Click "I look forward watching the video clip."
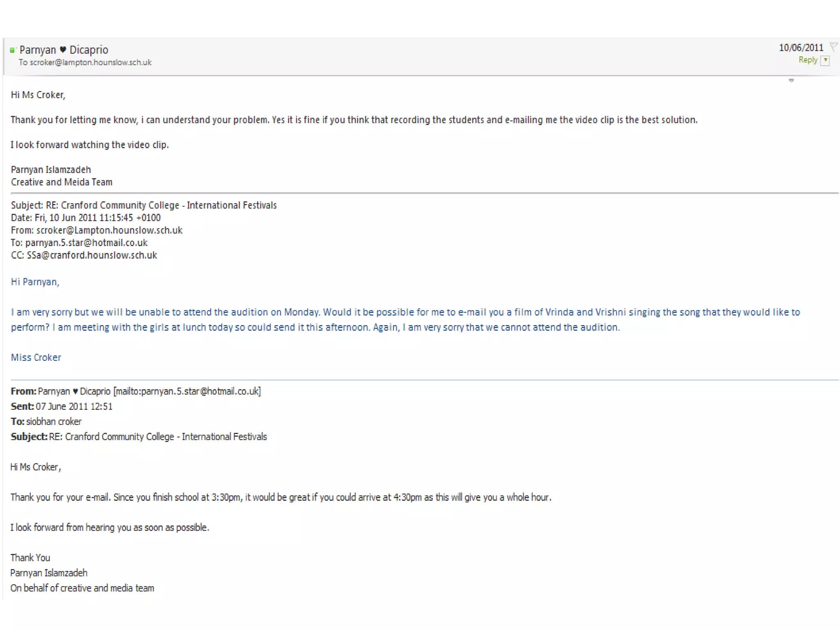The image size is (840, 630). [90, 145]
